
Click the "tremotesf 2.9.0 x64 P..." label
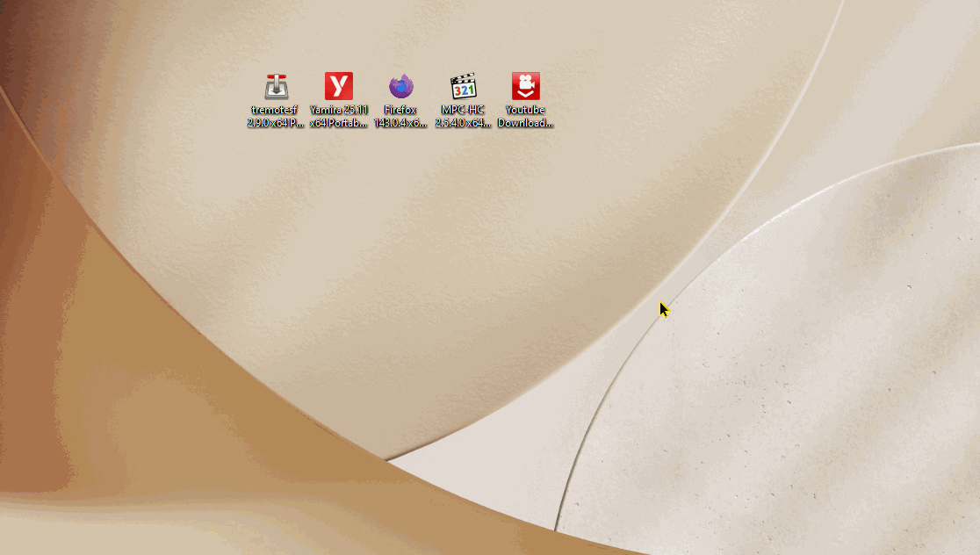[x=275, y=116]
